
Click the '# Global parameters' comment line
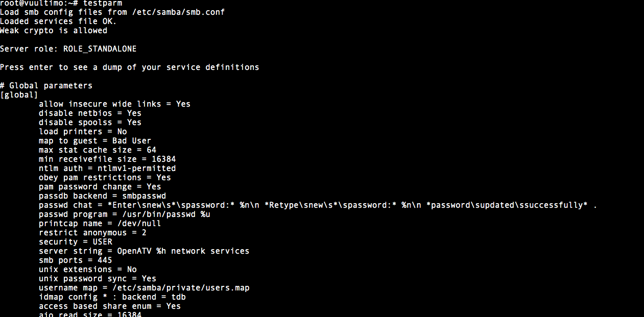tap(46, 86)
